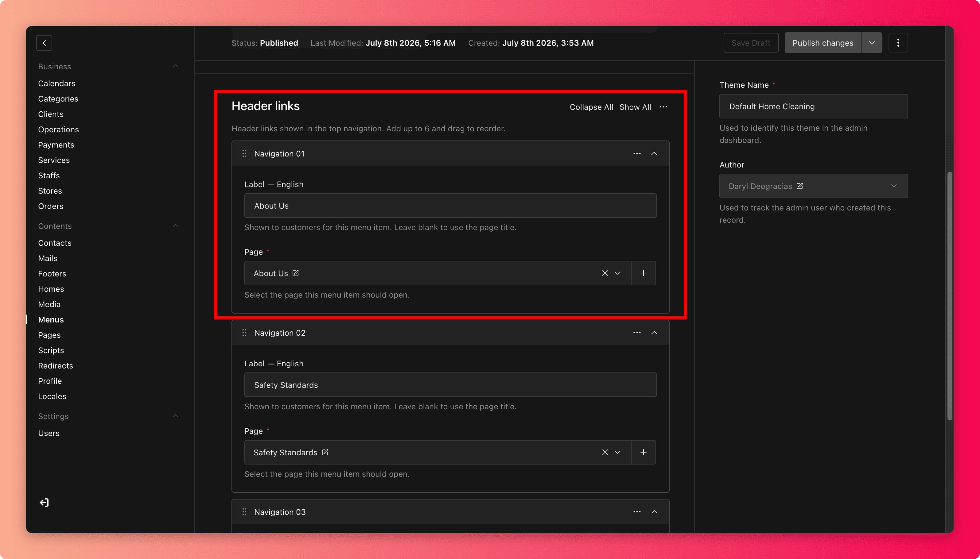The height and width of the screenshot is (559, 980).
Task: Clear the Safety Standards page selection
Action: coord(605,452)
